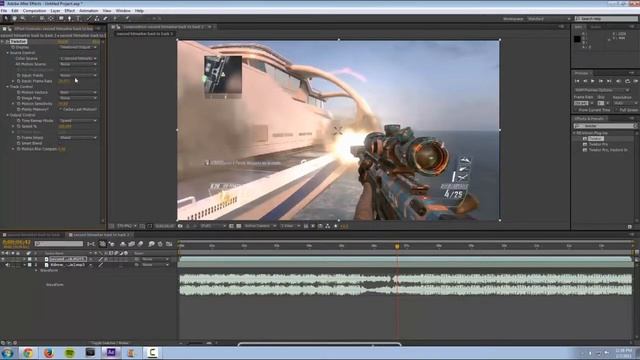Click Toggle Switches / Modes button
The image size is (640, 360).
pyautogui.click(x=110, y=343)
